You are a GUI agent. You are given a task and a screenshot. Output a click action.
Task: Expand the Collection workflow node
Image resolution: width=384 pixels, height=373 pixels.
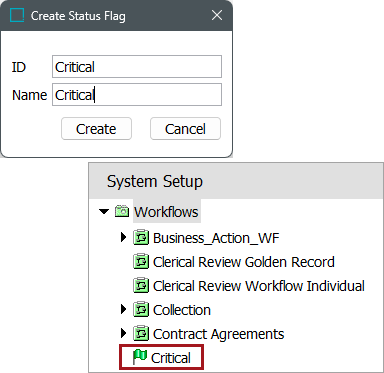pyautogui.click(x=123, y=310)
